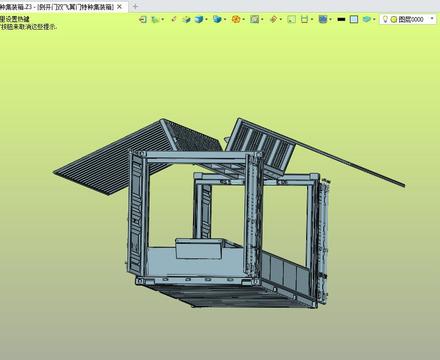Click the green zoom window icon

tap(291, 19)
